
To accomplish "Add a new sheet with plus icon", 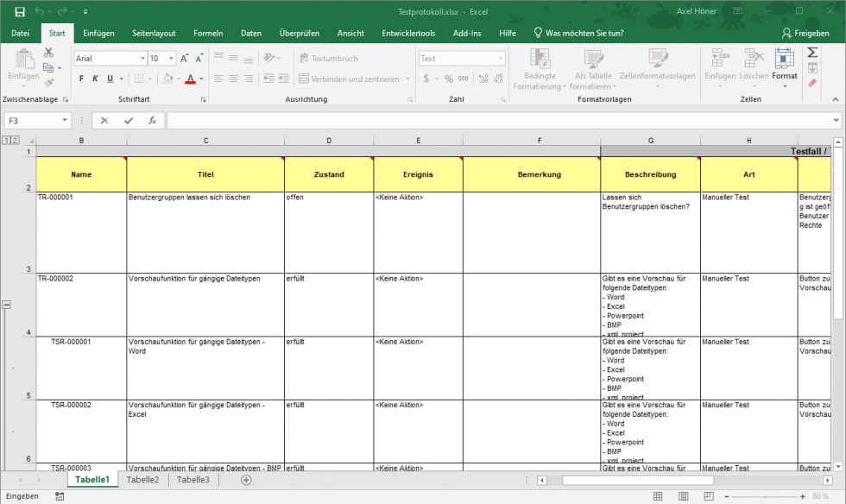I will tap(246, 480).
